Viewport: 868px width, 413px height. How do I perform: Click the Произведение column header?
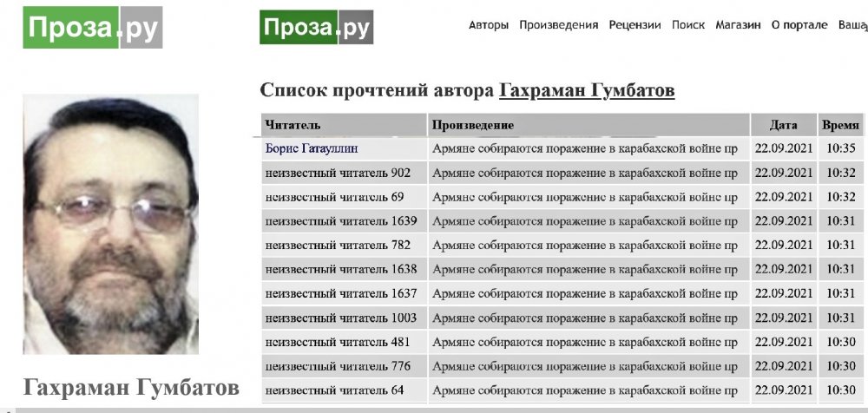[x=589, y=125]
